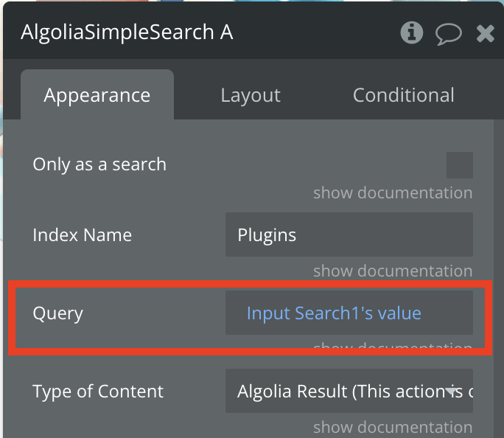Toggle the Only as a search checkbox
504x438 pixels.
tap(459, 165)
